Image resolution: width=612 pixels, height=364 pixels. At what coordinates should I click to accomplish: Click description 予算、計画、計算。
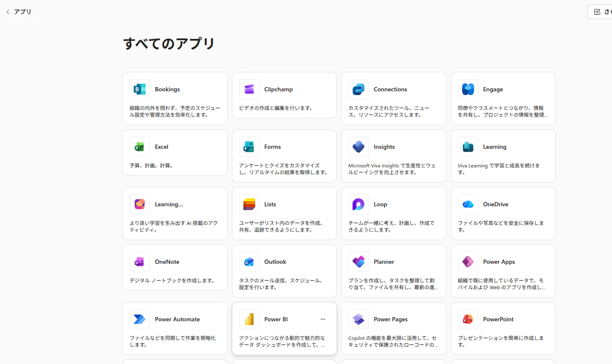152,166
